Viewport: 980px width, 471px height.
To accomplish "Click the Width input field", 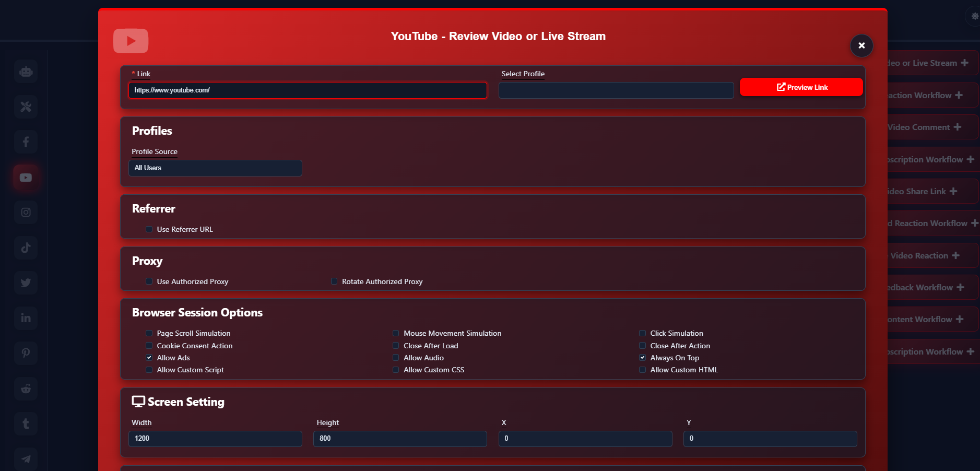I will [x=215, y=439].
